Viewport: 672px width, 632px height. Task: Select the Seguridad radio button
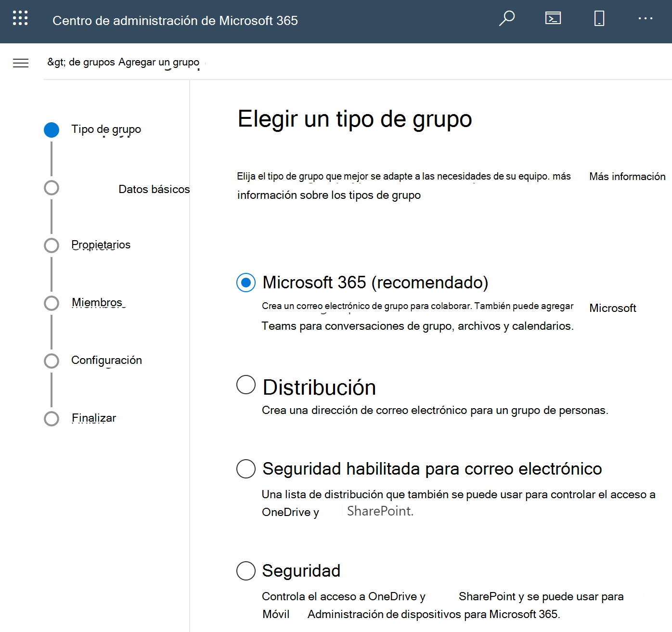click(246, 570)
